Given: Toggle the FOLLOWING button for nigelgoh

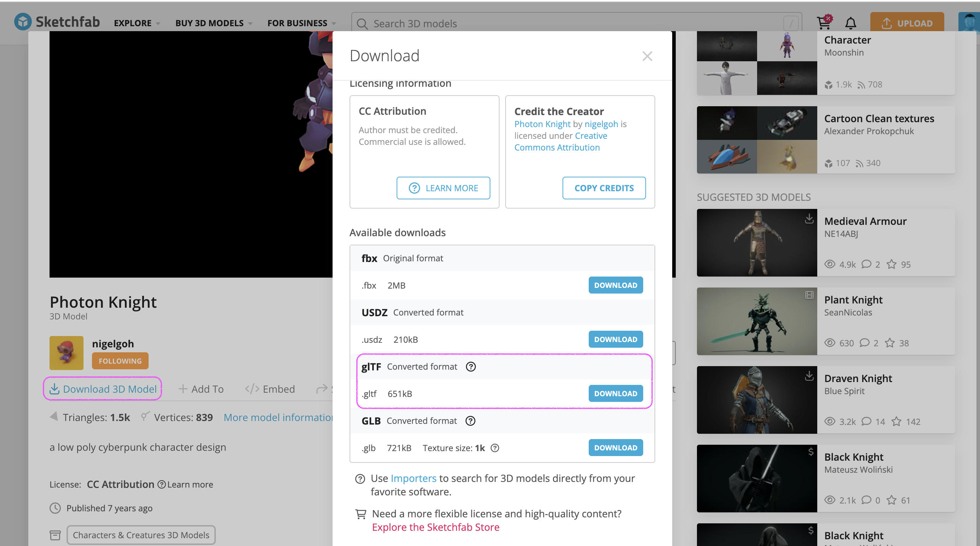Looking at the screenshot, I should (x=120, y=361).
